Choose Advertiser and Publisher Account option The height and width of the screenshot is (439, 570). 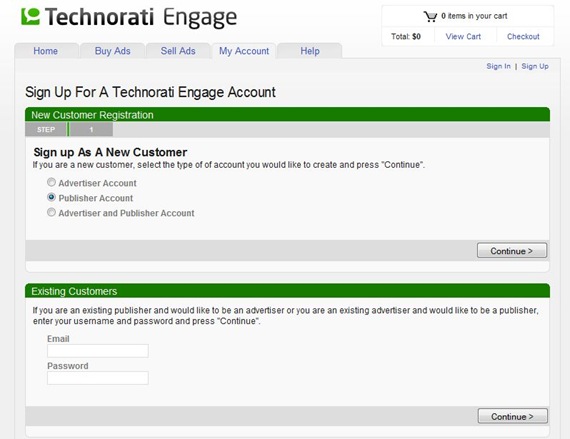51,212
